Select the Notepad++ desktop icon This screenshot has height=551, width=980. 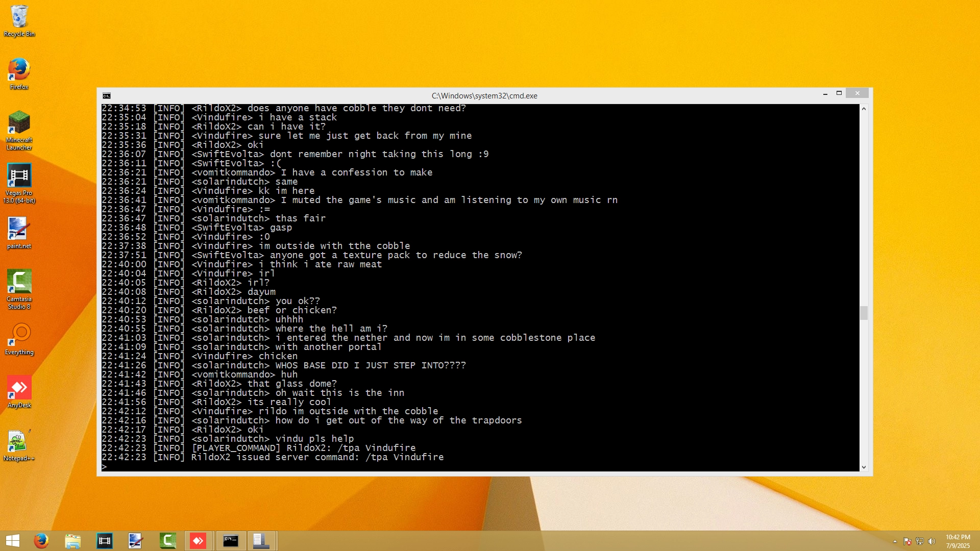pos(19,445)
